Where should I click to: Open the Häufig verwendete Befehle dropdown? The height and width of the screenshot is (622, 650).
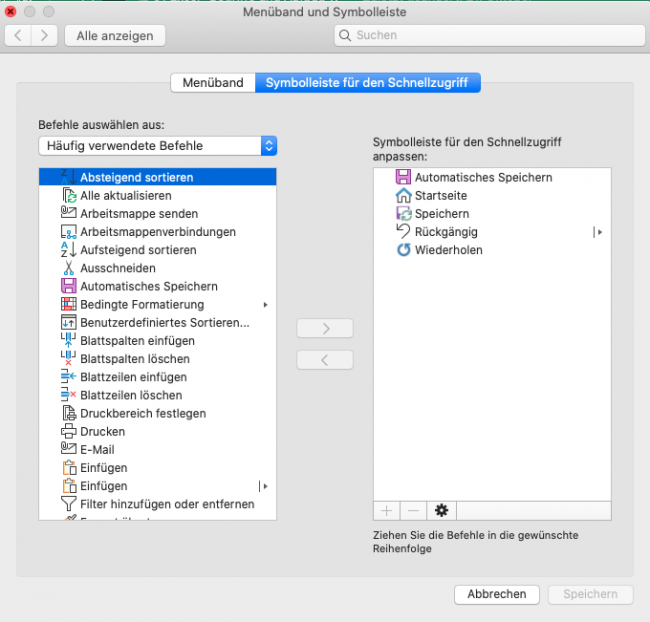pyautogui.click(x=157, y=146)
